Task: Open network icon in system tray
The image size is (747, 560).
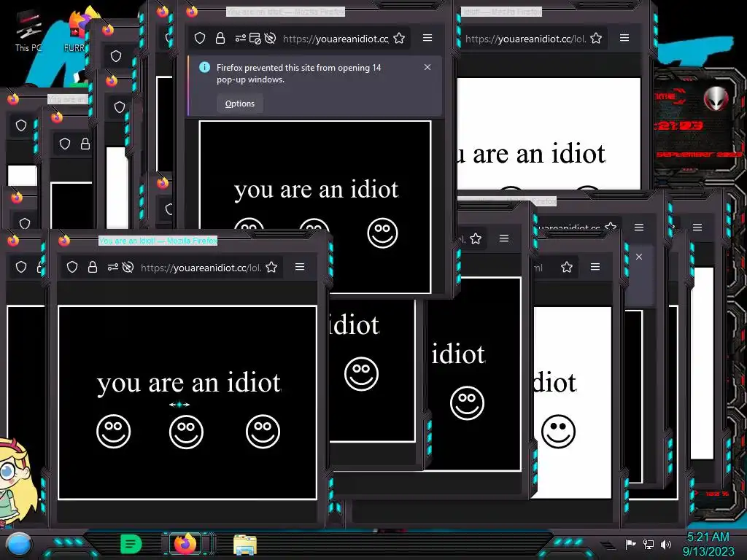Action: click(649, 544)
